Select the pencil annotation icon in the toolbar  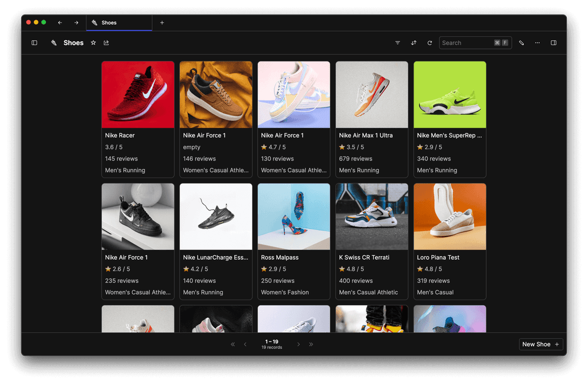521,43
